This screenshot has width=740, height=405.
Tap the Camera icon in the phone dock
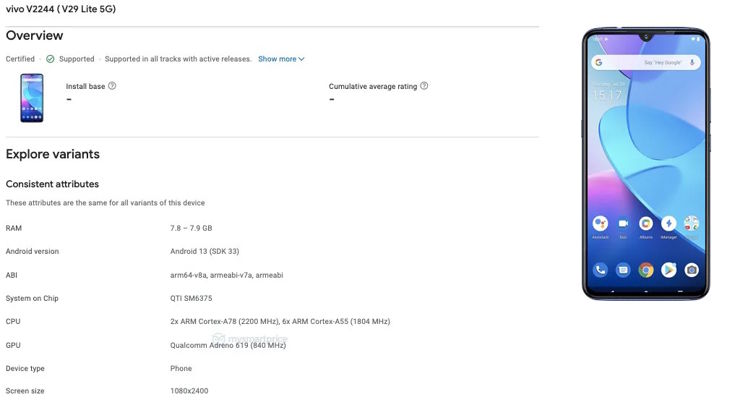(691, 270)
